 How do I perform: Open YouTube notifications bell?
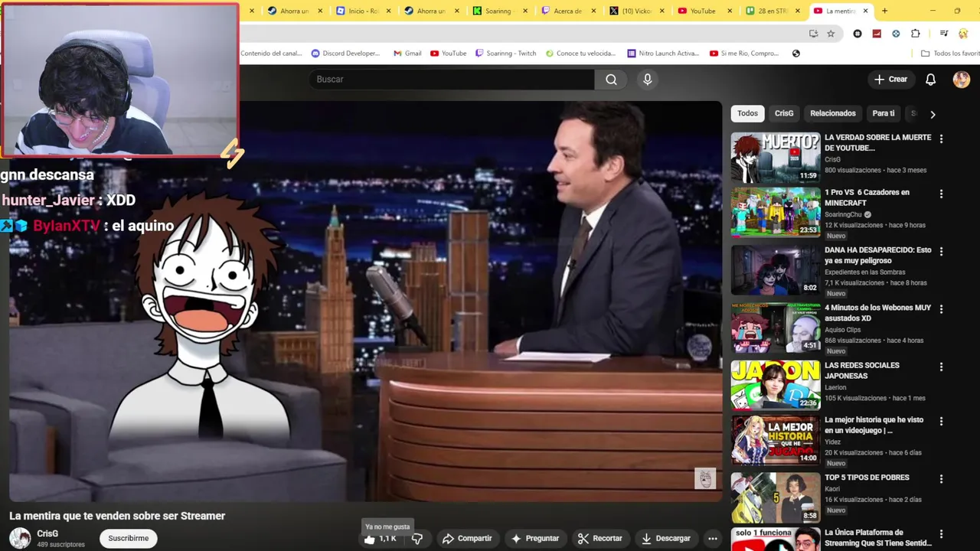point(931,80)
